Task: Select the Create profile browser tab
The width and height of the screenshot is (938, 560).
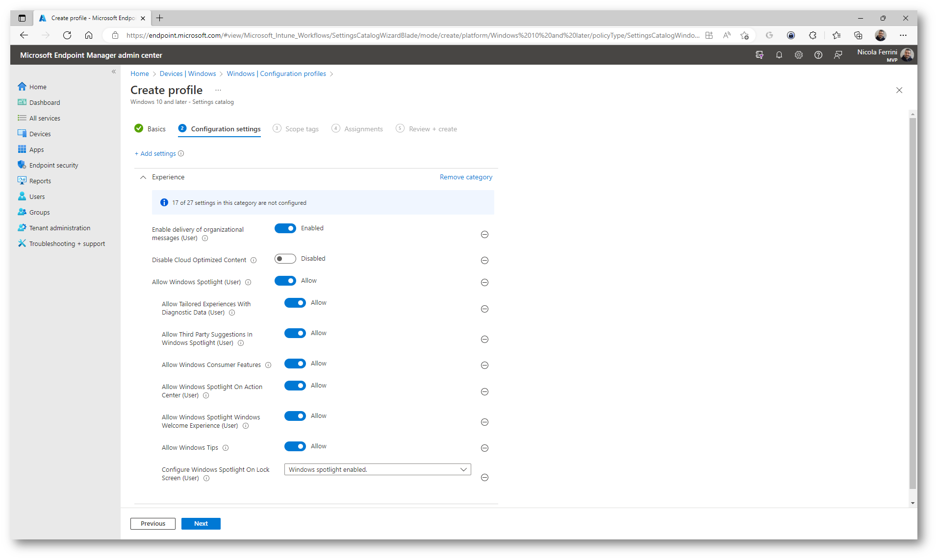Action: click(92, 18)
